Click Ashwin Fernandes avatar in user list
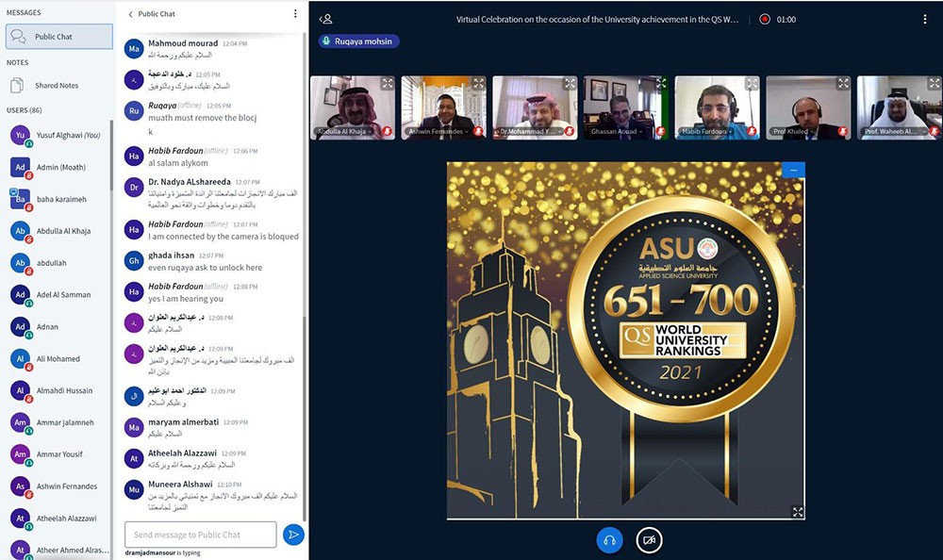 (x=21, y=486)
